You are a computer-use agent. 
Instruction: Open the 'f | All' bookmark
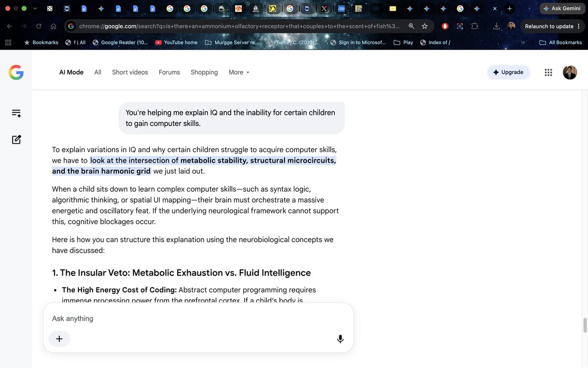[75, 43]
